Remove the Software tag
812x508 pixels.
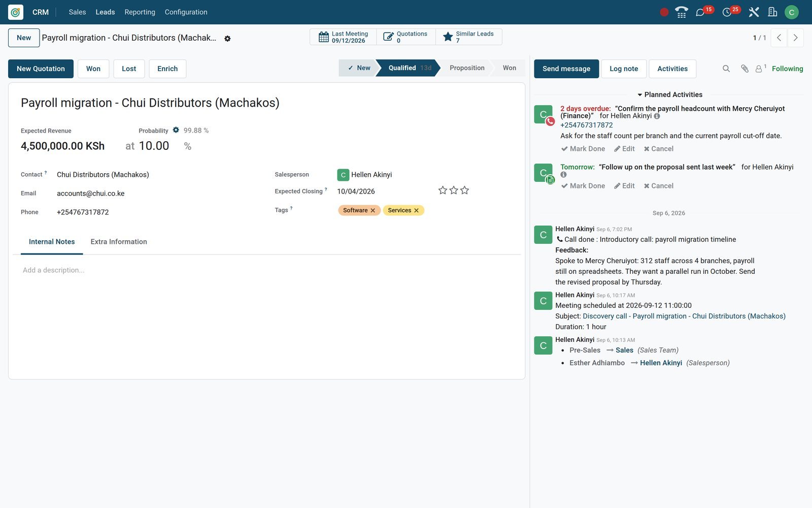click(373, 210)
